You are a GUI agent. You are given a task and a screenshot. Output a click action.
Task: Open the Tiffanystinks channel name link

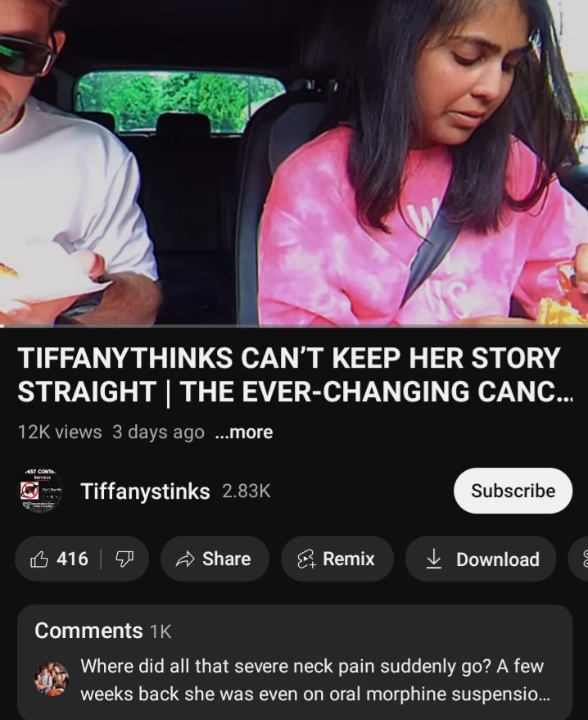click(x=145, y=491)
